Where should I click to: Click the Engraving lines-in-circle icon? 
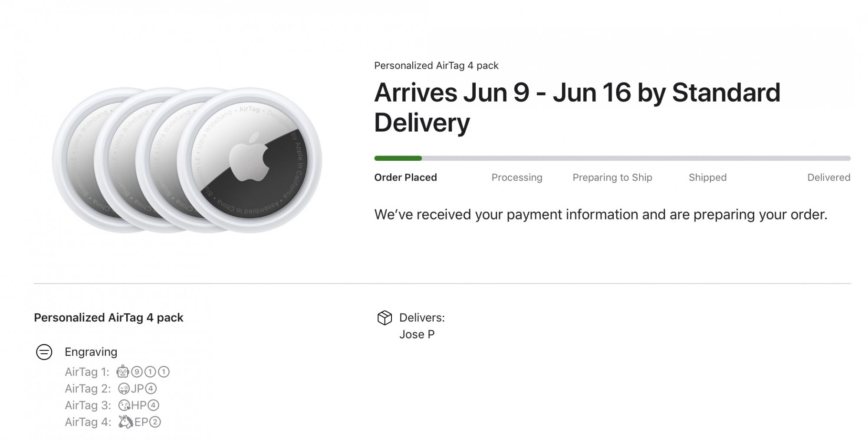(44, 352)
